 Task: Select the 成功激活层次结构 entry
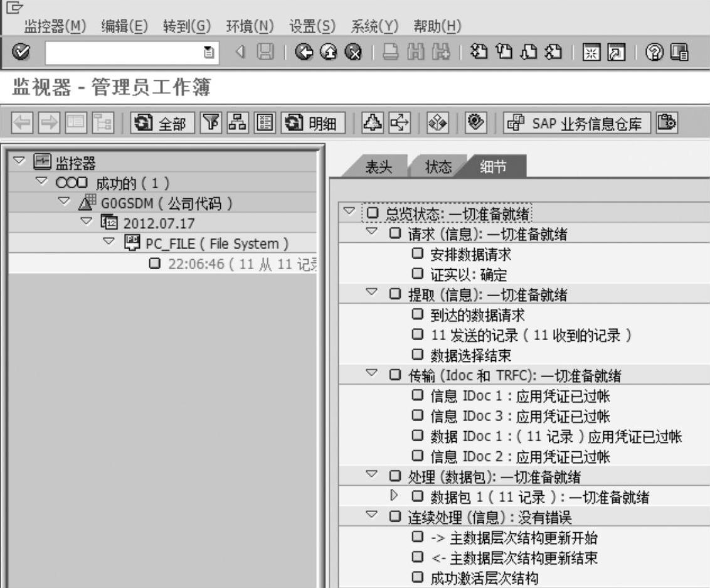[484, 578]
